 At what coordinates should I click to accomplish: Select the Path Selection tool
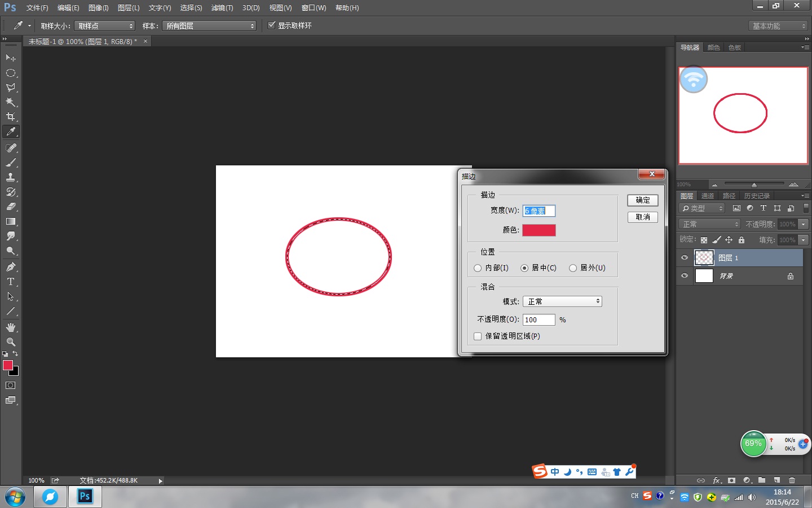(11, 296)
